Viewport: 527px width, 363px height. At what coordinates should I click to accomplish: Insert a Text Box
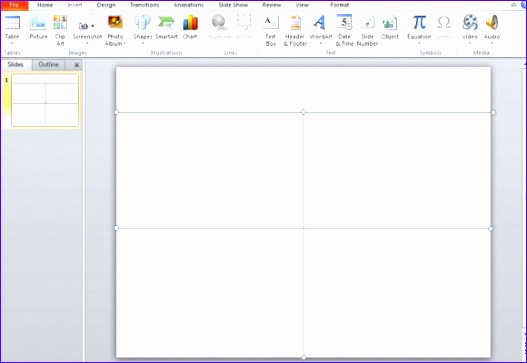pyautogui.click(x=271, y=30)
